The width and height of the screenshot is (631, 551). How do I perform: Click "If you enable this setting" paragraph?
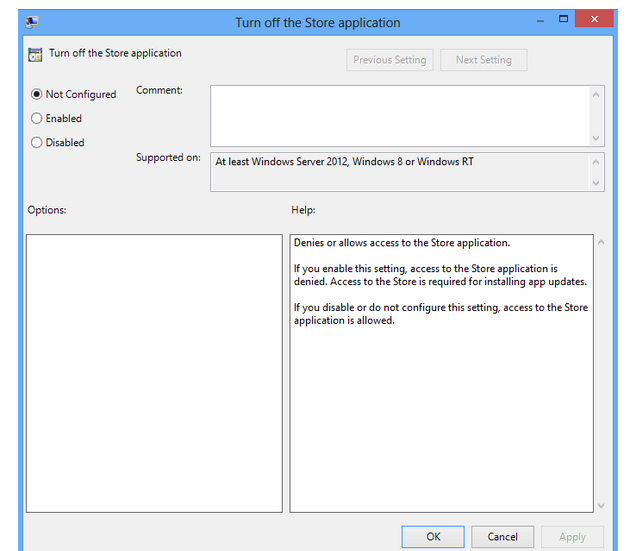pos(440,275)
